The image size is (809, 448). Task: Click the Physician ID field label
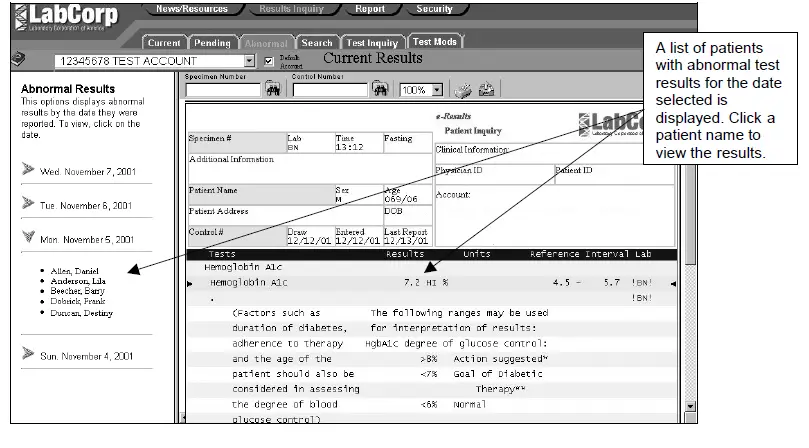[x=459, y=170]
